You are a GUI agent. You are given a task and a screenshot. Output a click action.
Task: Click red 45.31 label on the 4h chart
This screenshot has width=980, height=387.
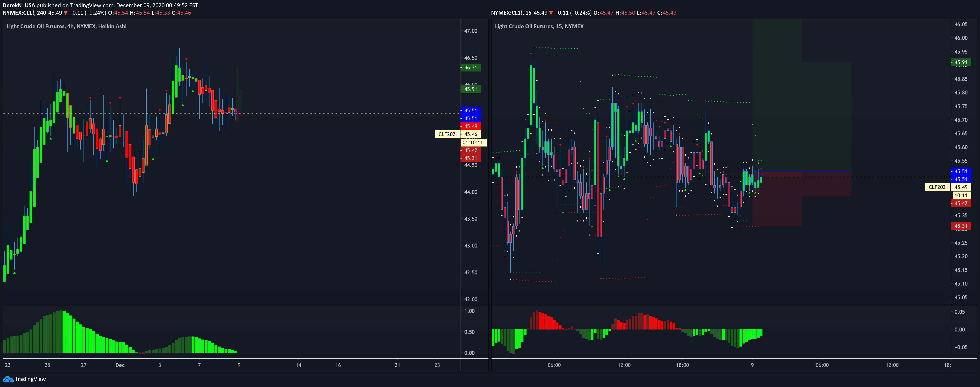(471, 158)
